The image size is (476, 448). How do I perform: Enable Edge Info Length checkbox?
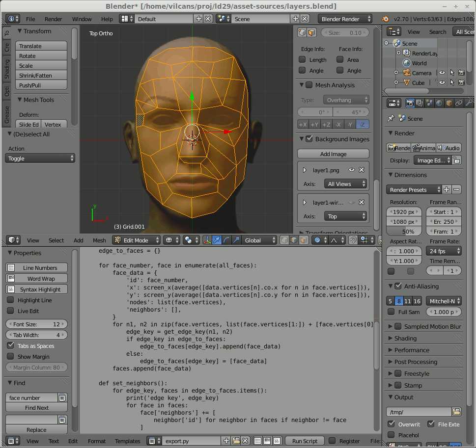click(x=302, y=59)
